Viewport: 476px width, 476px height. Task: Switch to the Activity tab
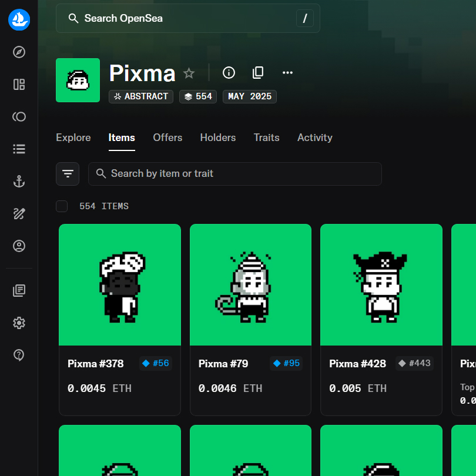[315, 138]
